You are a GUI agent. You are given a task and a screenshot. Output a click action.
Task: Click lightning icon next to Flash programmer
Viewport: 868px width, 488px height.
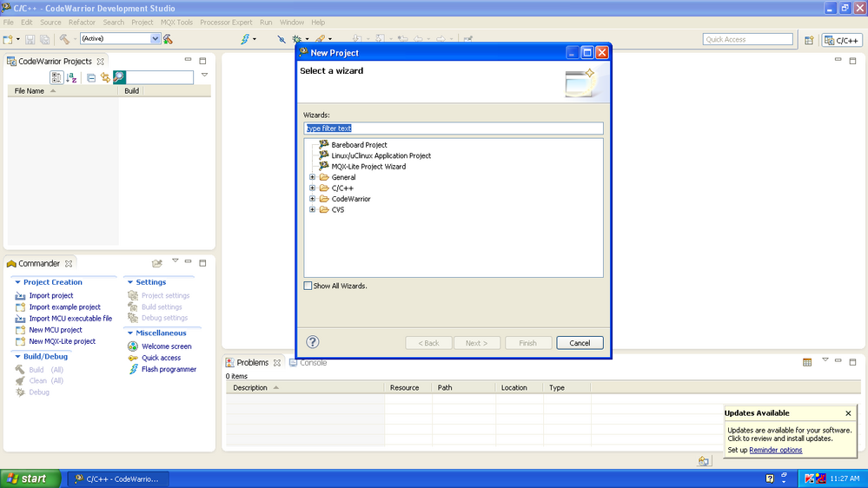pyautogui.click(x=133, y=369)
